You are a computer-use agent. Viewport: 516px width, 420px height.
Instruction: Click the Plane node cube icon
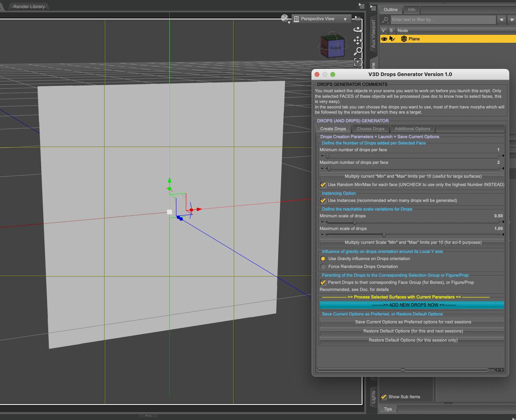point(404,39)
